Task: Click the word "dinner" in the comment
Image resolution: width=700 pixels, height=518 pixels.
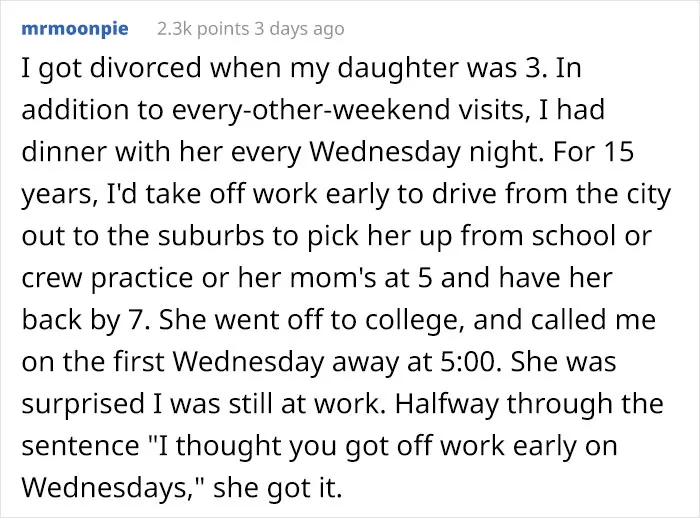Action: (65, 152)
